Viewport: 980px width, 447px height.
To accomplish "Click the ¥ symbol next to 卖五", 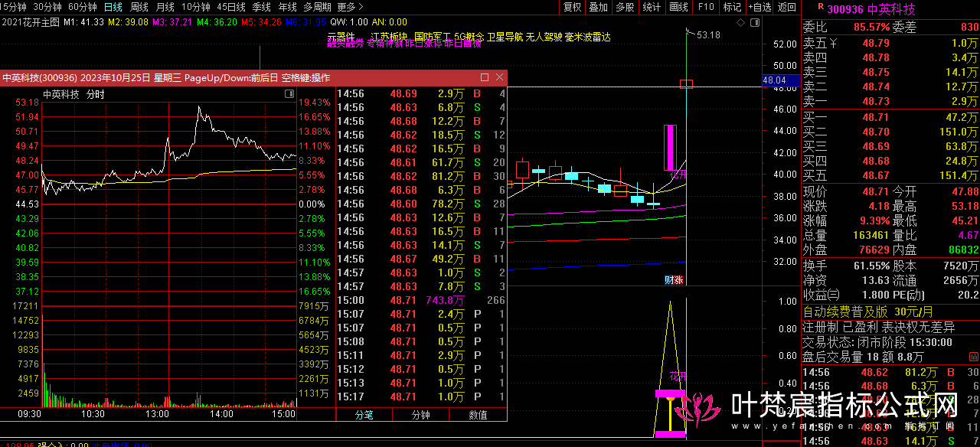I will point(834,43).
